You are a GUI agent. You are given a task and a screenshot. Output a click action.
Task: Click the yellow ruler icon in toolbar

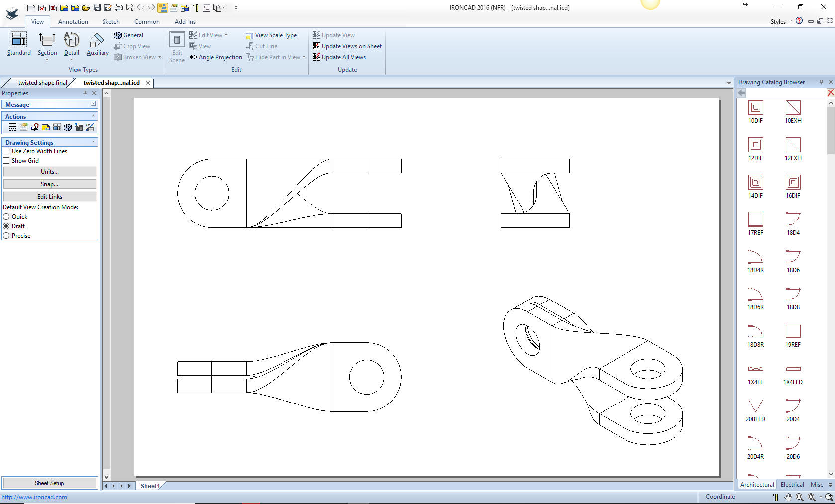click(x=196, y=8)
